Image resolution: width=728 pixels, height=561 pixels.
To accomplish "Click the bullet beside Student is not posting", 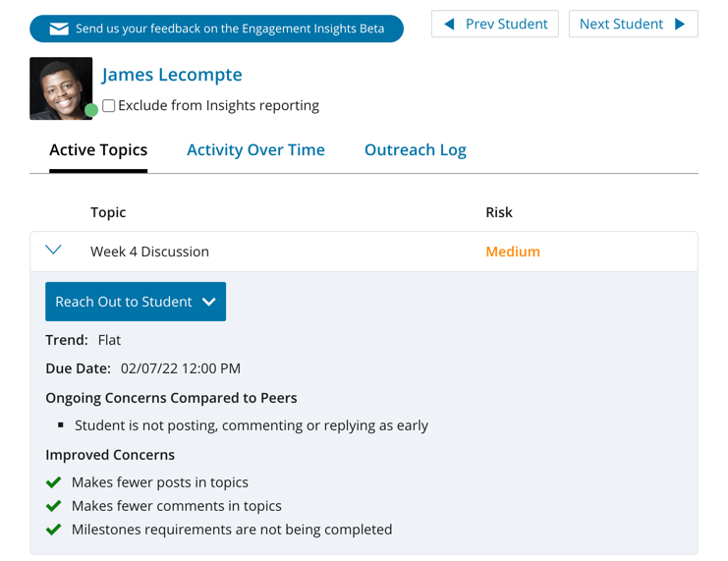I will (61, 425).
